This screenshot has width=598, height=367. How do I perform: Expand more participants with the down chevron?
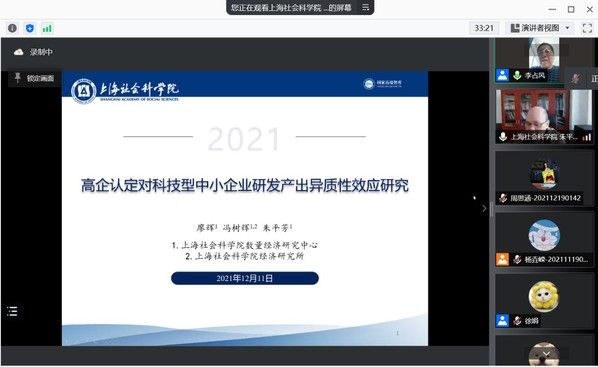pos(546,354)
